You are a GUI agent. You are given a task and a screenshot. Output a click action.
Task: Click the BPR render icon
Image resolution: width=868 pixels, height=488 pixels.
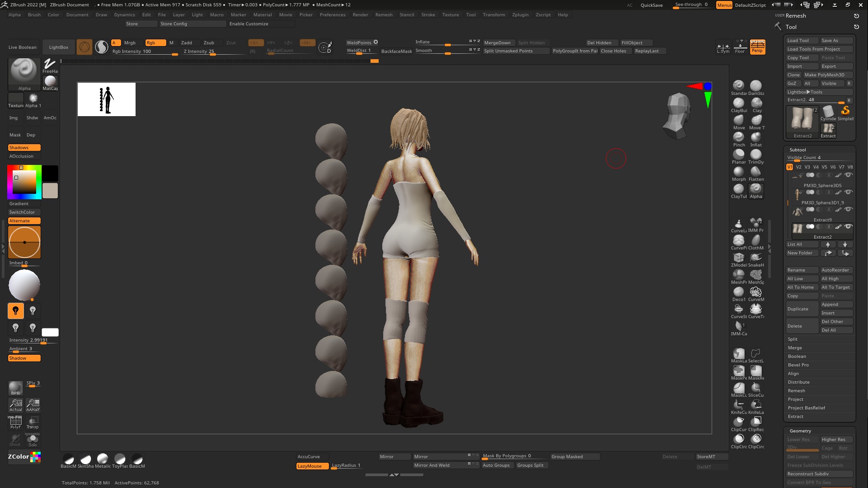[15, 388]
